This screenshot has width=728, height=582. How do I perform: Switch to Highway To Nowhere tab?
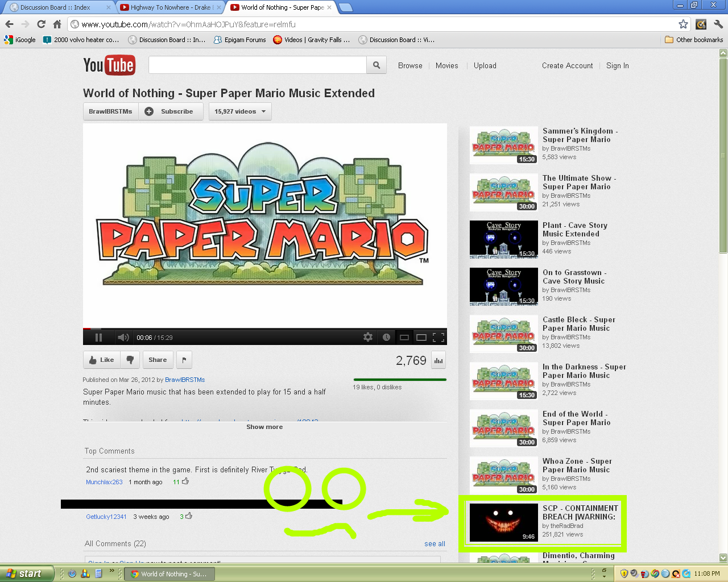(169, 7)
